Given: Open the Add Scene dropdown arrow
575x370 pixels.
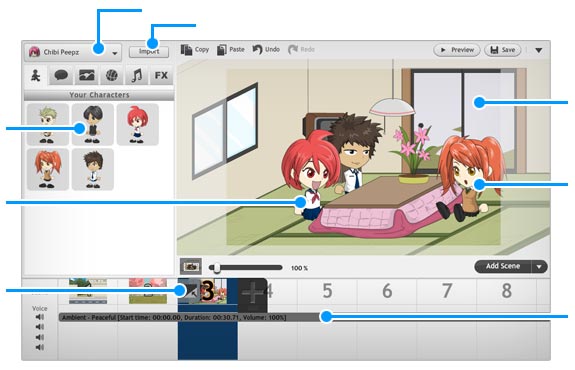Looking at the screenshot, I should click(x=539, y=267).
